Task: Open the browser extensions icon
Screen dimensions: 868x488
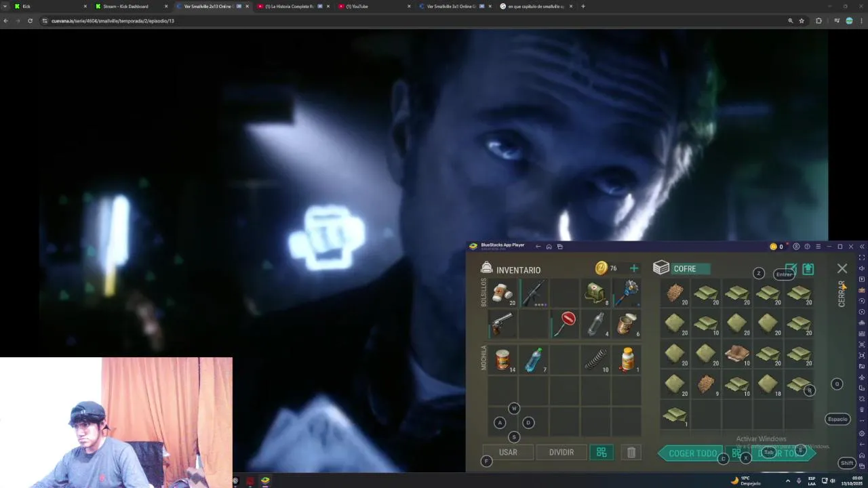Action: [818, 21]
